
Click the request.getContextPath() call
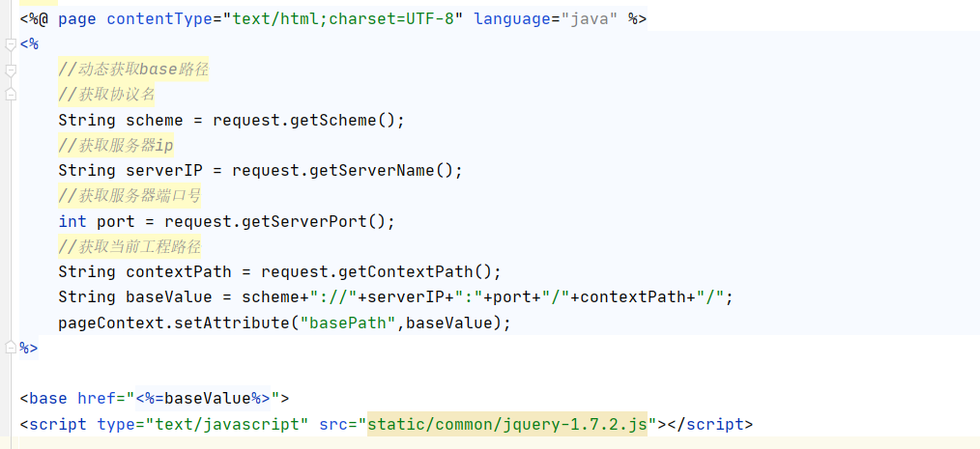click(x=376, y=272)
